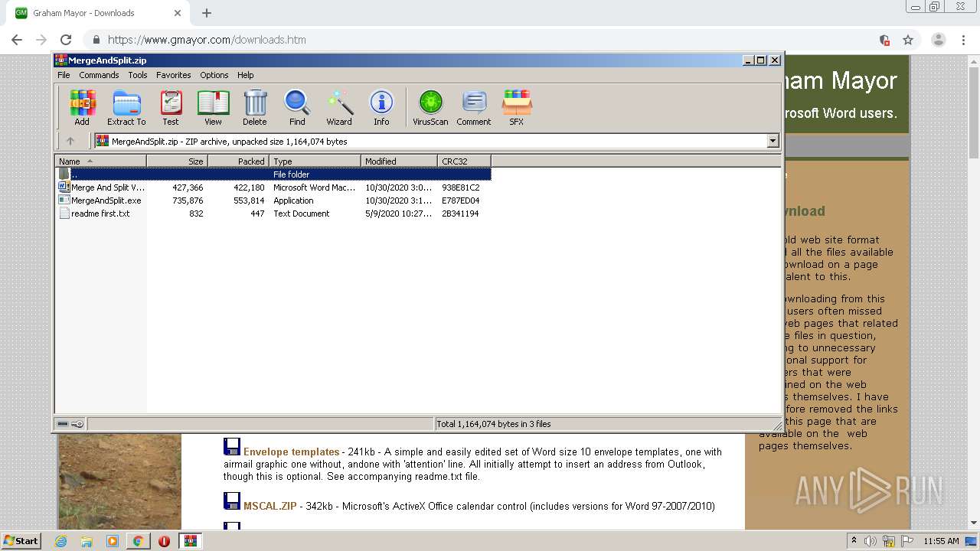Open the Windows Start menu

pos(21,540)
